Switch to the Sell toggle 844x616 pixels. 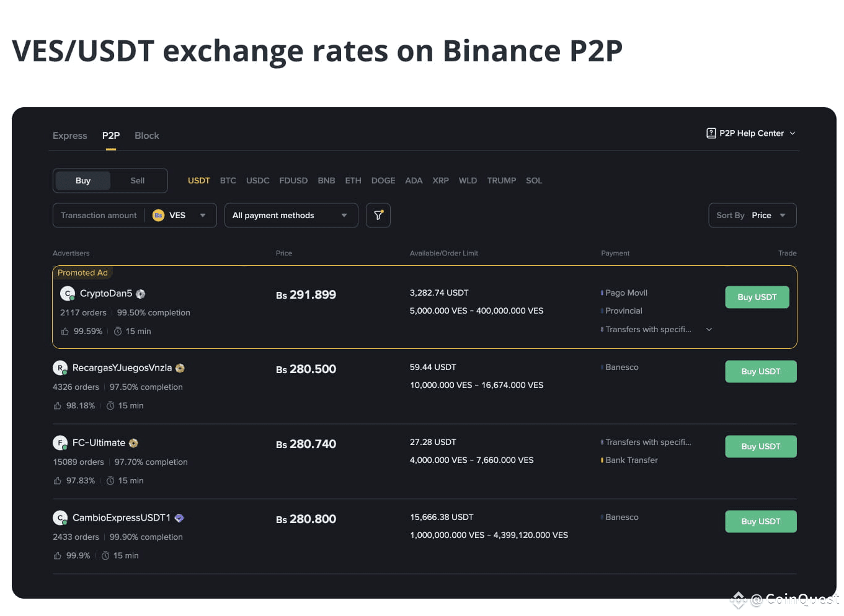137,181
